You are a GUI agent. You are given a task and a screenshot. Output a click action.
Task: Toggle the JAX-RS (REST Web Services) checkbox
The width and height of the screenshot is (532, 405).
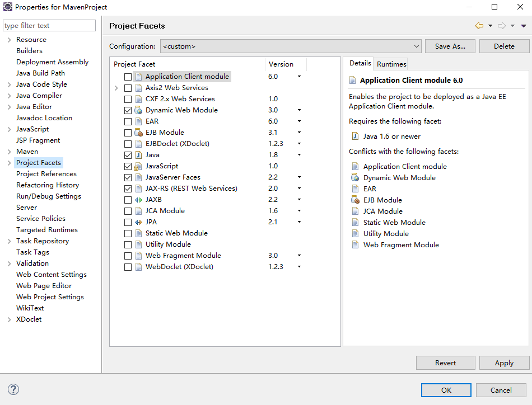pos(128,189)
